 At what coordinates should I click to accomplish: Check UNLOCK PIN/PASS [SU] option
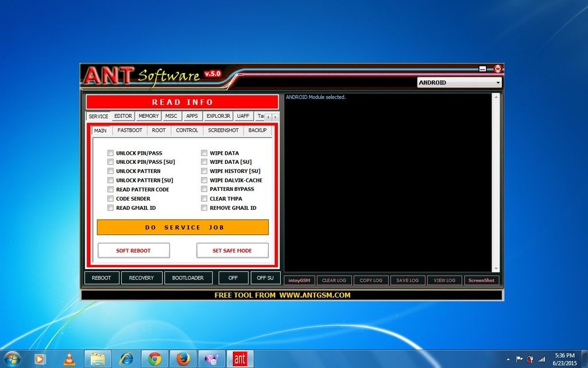(x=110, y=162)
